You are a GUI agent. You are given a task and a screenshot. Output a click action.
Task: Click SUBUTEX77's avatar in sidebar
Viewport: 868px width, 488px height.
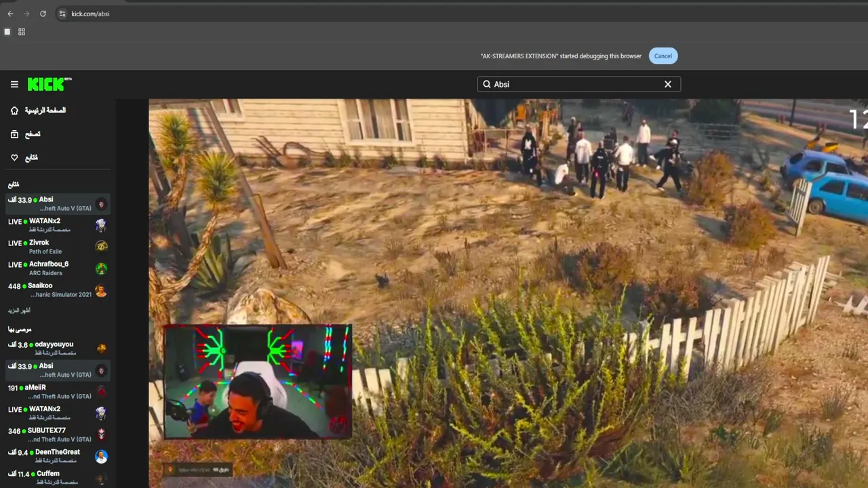click(101, 434)
